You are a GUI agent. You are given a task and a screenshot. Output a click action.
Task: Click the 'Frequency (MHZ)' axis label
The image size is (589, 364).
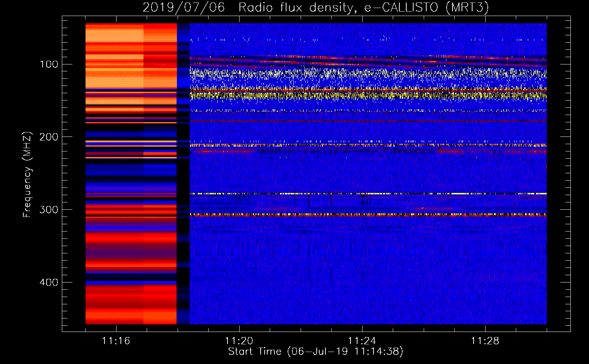(x=27, y=174)
